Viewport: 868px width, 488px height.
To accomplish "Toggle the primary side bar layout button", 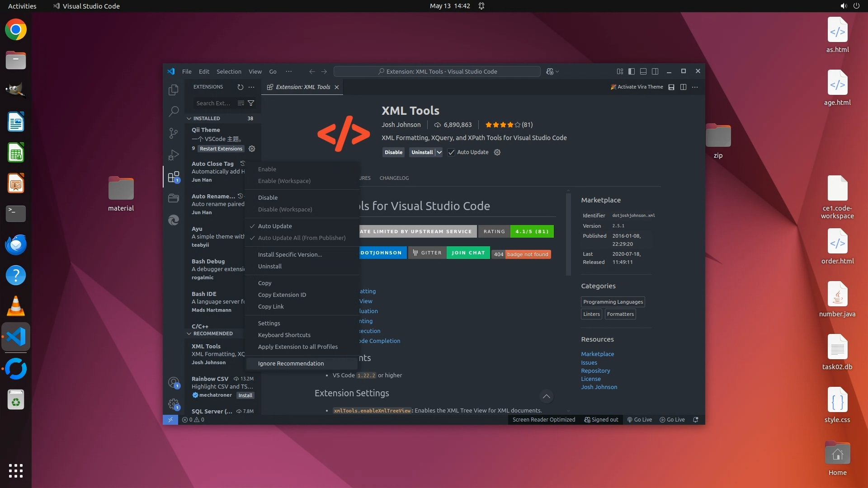I will [x=632, y=71].
